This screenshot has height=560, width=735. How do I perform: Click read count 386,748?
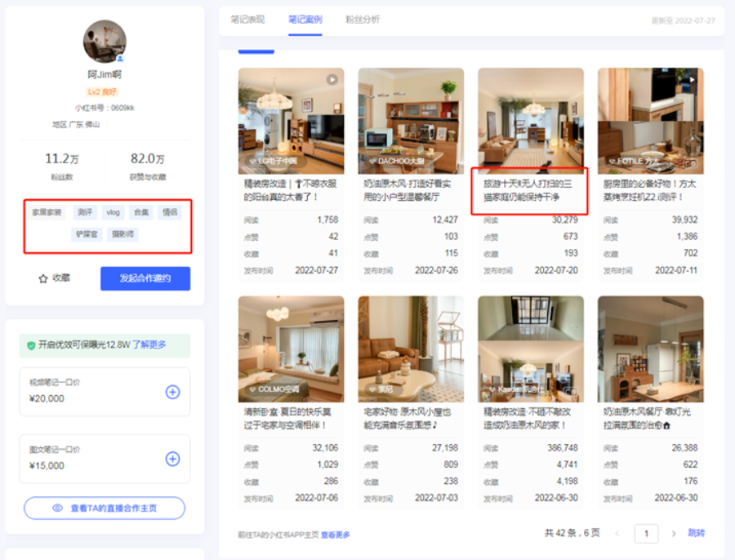pos(563,448)
